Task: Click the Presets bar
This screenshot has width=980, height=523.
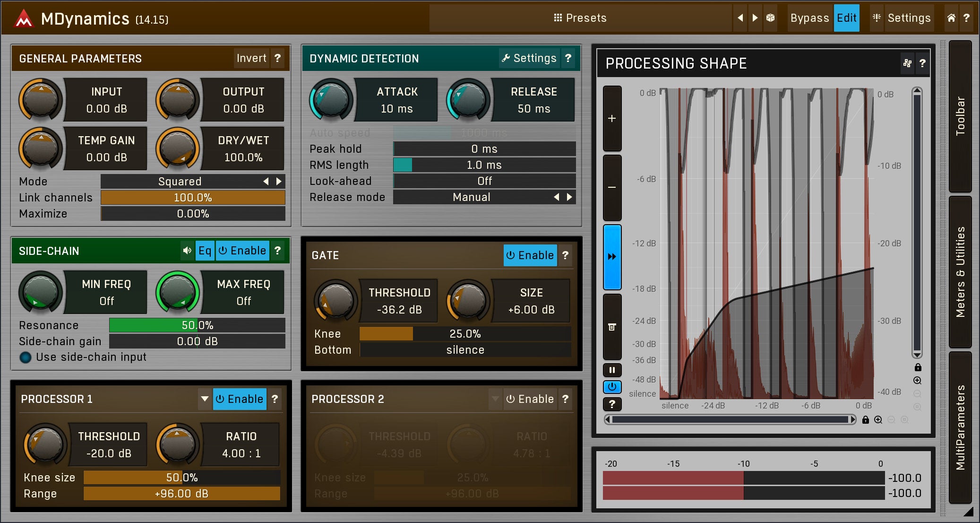Action: point(580,18)
